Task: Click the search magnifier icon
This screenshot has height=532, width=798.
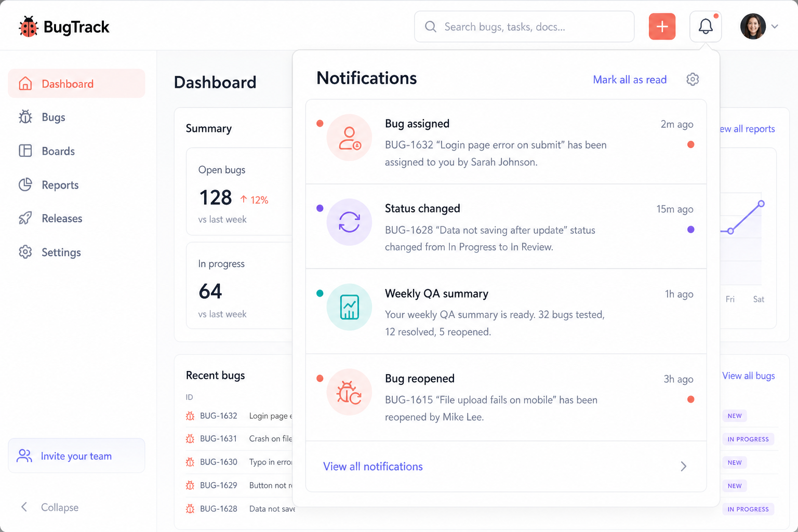Action: [x=431, y=26]
